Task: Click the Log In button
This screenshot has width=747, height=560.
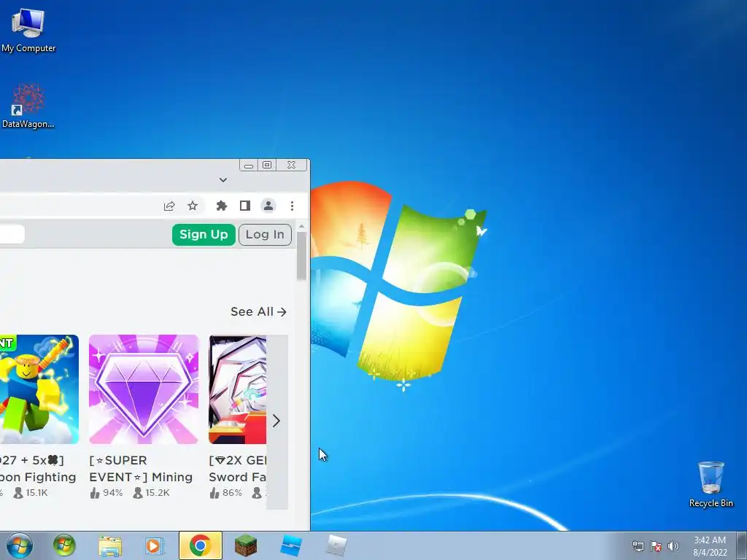Action: point(265,235)
